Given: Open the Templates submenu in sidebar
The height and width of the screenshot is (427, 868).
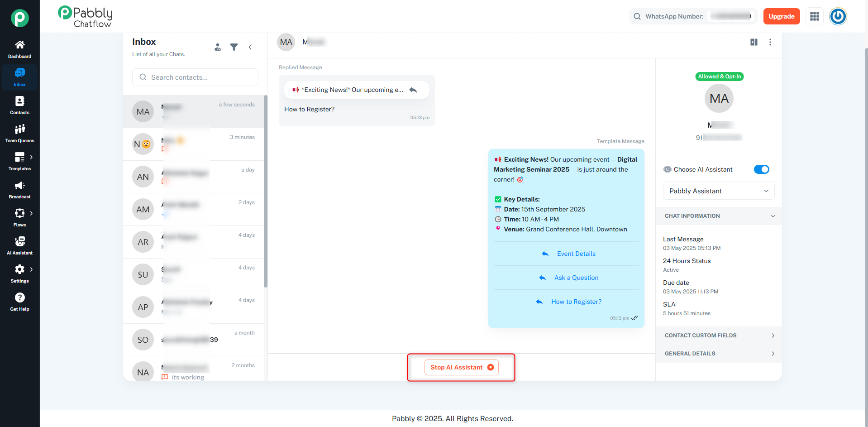Looking at the screenshot, I should [19, 162].
